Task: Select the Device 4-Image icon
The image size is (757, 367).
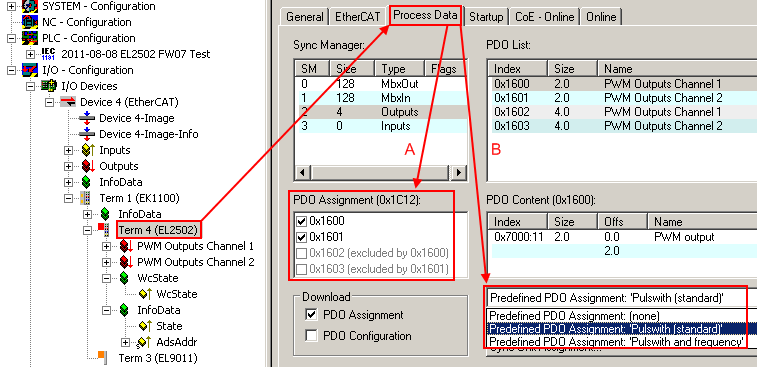Action: [87, 118]
